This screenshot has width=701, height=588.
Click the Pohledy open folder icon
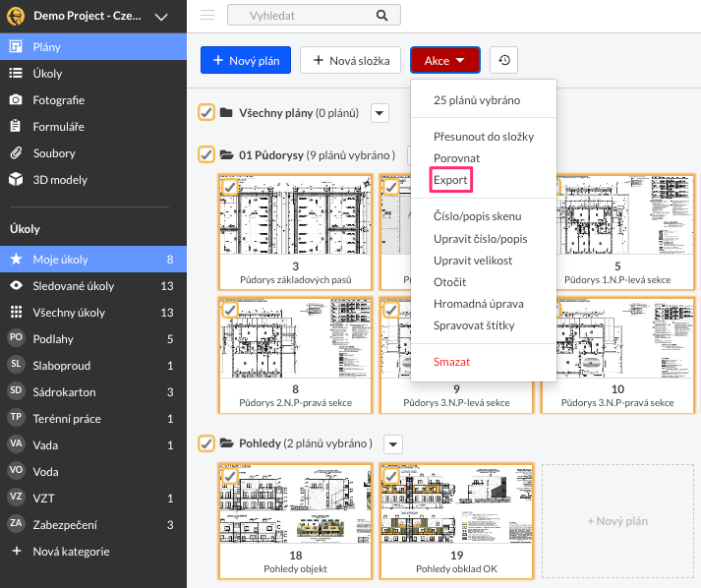tap(227, 443)
